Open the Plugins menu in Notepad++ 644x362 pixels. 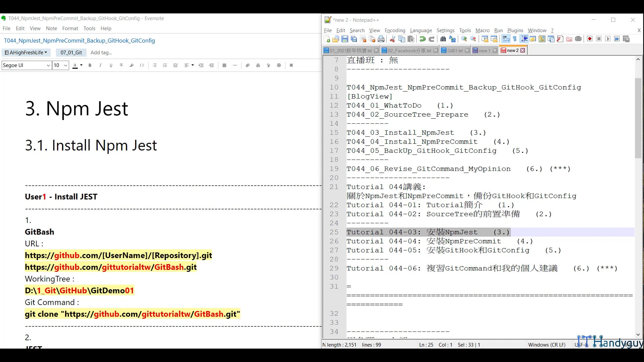pyautogui.click(x=515, y=31)
